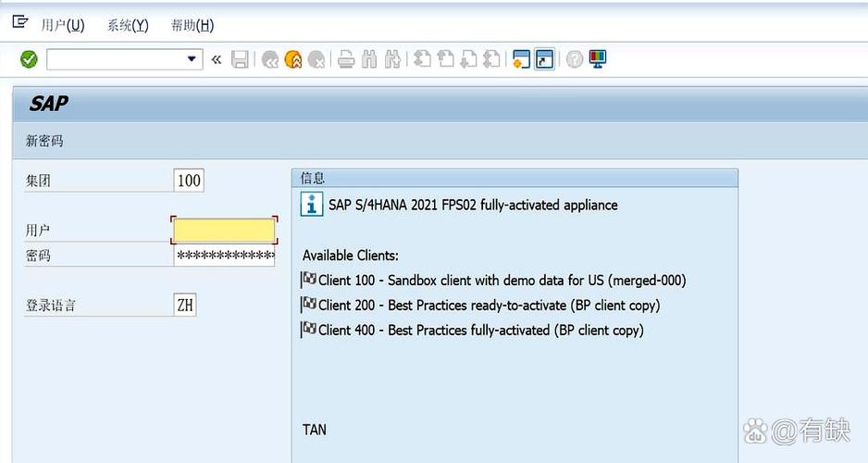Click the Find binoculars icon
Image resolution: width=868 pixels, height=463 pixels.
(369, 58)
